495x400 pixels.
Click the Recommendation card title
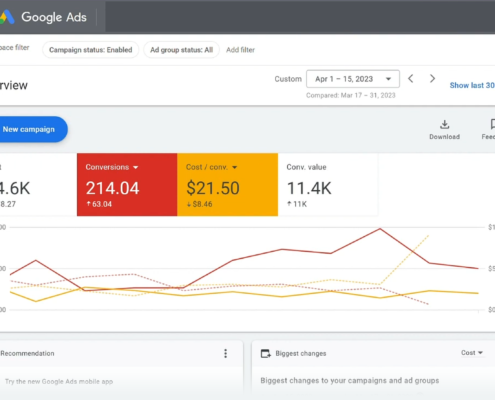27,353
